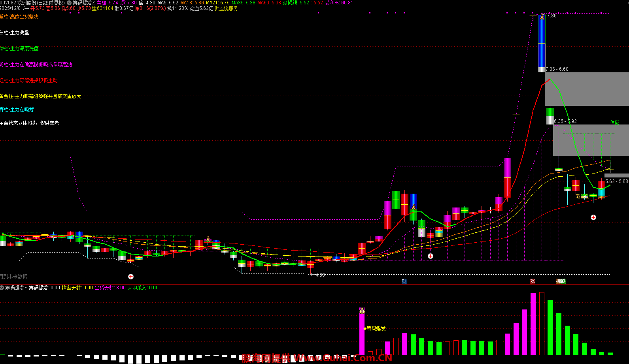629x364 pixels.
Task: Click the money bag icon on magenta bar
Action: (362, 311)
